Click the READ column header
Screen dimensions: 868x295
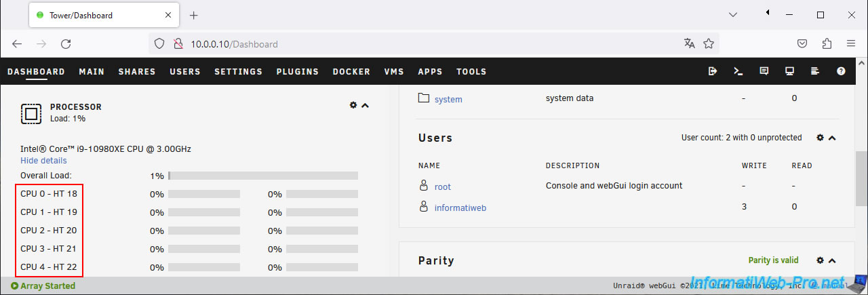pos(802,165)
